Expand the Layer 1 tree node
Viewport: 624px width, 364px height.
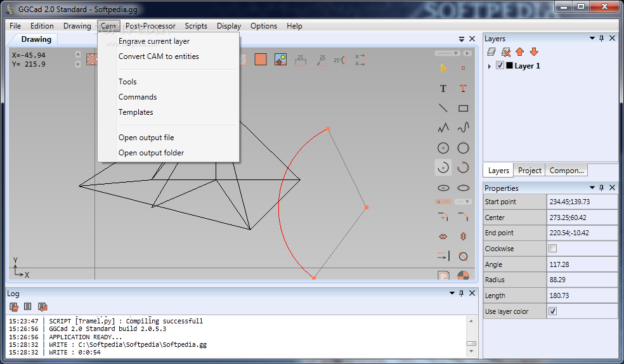click(x=490, y=66)
